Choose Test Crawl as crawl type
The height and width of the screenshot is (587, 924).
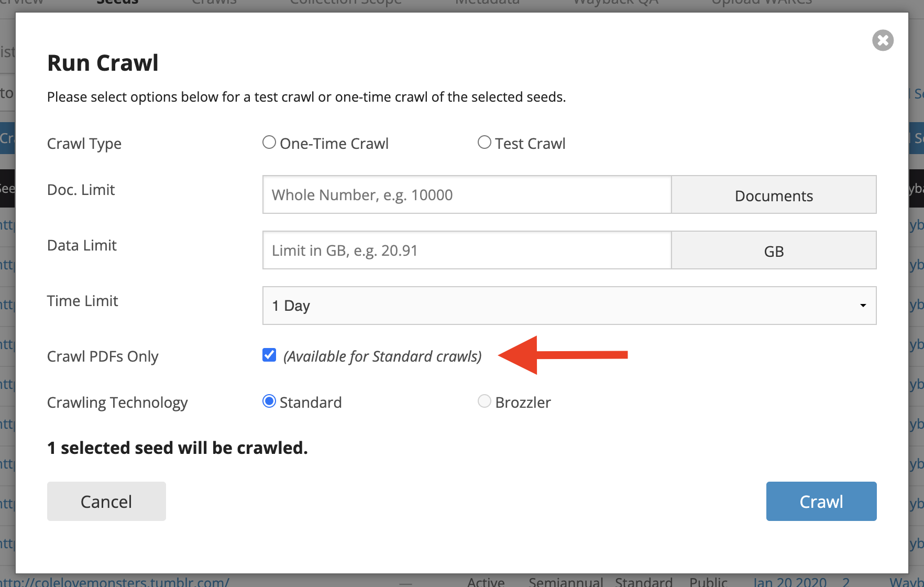[485, 143]
